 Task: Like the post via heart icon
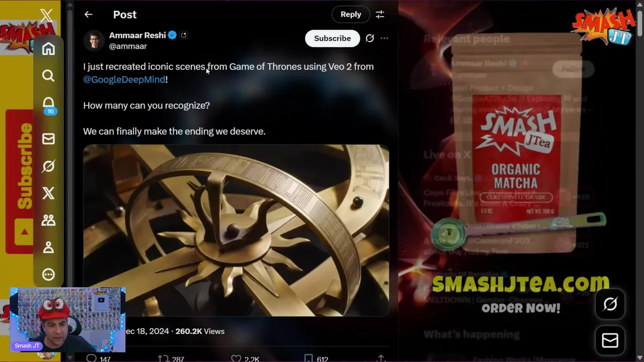pos(236,358)
